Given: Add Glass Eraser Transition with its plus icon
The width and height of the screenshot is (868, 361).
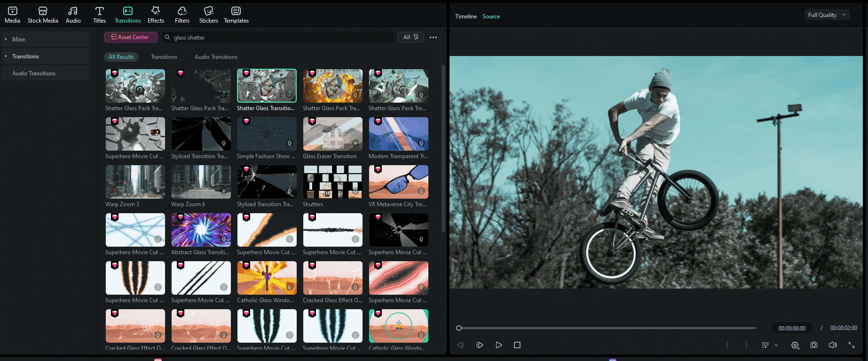Looking at the screenshot, I should coord(355,143).
